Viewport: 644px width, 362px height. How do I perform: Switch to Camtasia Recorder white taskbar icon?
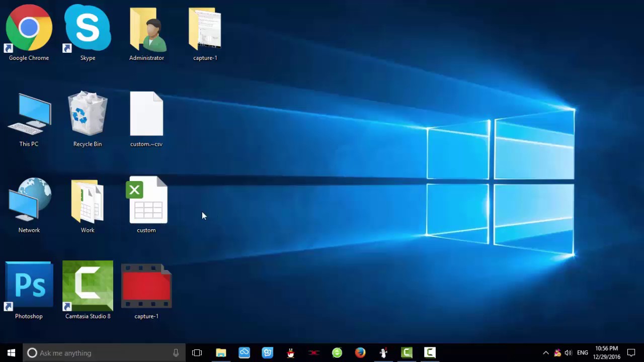430,353
